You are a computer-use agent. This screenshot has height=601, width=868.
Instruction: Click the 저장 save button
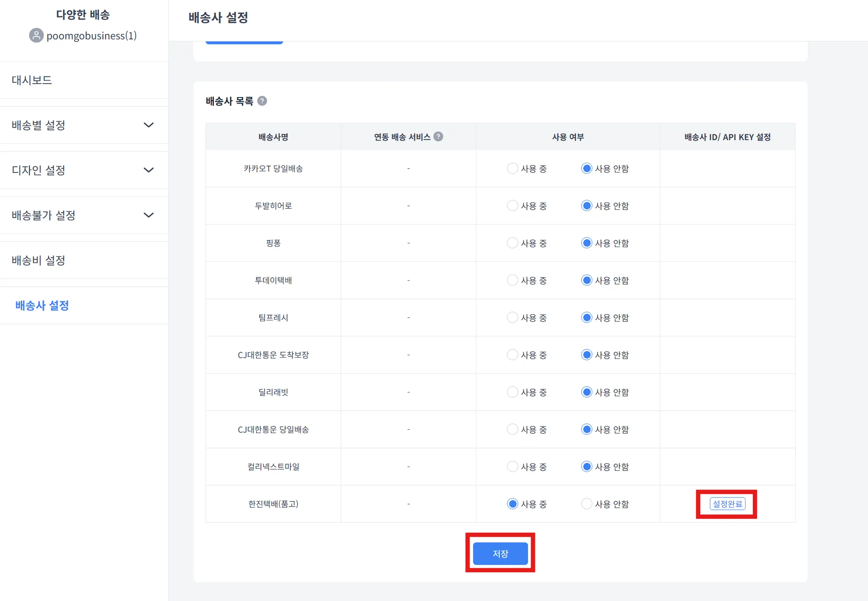click(500, 554)
